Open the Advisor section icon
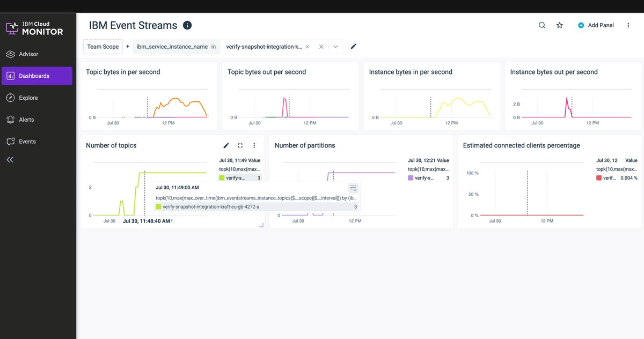The image size is (644, 339). click(x=10, y=54)
